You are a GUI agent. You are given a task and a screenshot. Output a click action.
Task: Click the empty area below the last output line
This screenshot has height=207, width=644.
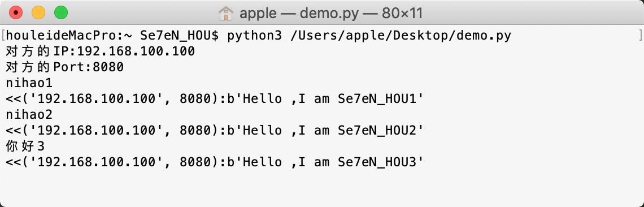click(322, 187)
